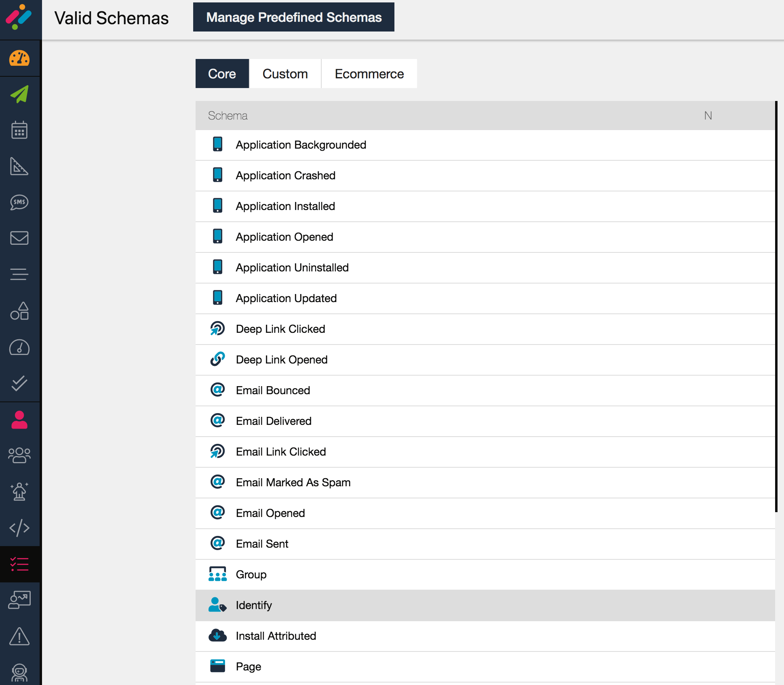This screenshot has width=784, height=685.
Task: Switch to the Custom tab
Action: 285,74
